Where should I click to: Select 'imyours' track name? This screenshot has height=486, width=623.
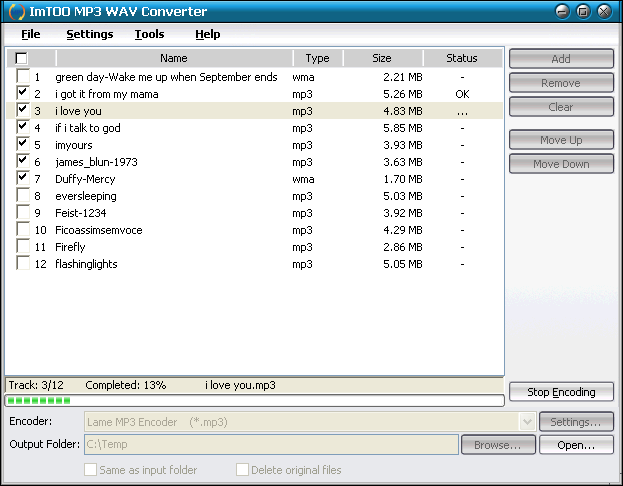[x=74, y=145]
